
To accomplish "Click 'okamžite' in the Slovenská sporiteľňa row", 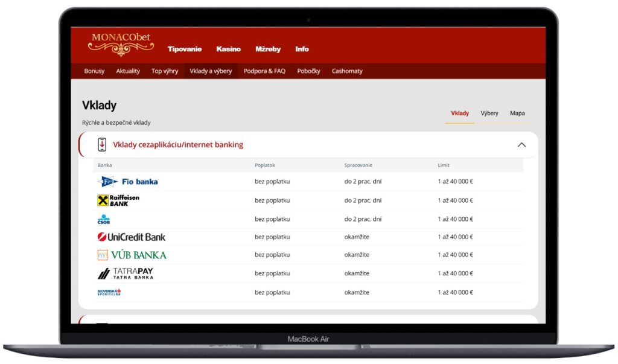I will [357, 292].
